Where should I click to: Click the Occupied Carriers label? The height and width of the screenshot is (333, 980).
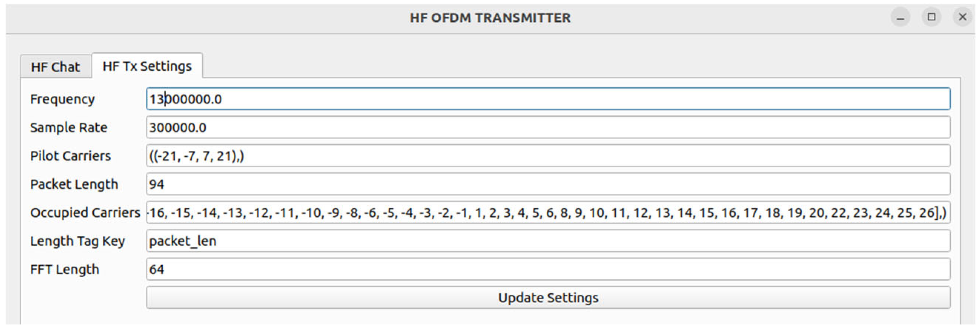pyautogui.click(x=85, y=213)
